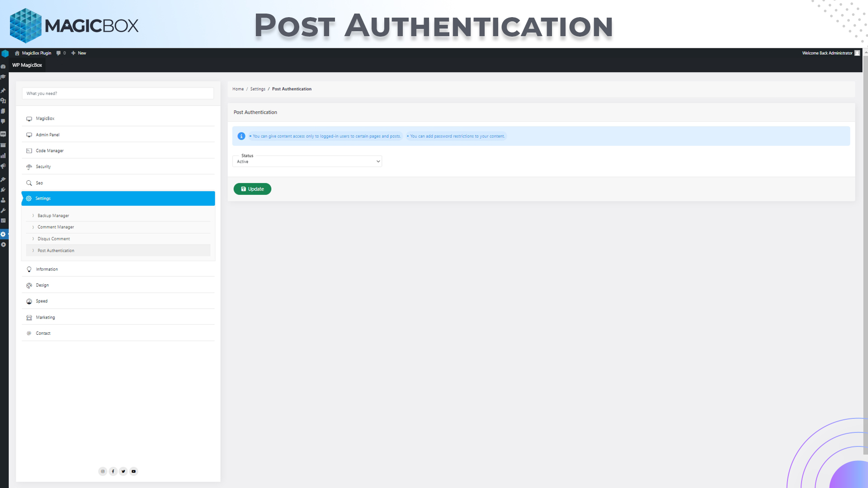This screenshot has width=868, height=488.
Task: Open the MagicBox menu item
Action: (118, 118)
